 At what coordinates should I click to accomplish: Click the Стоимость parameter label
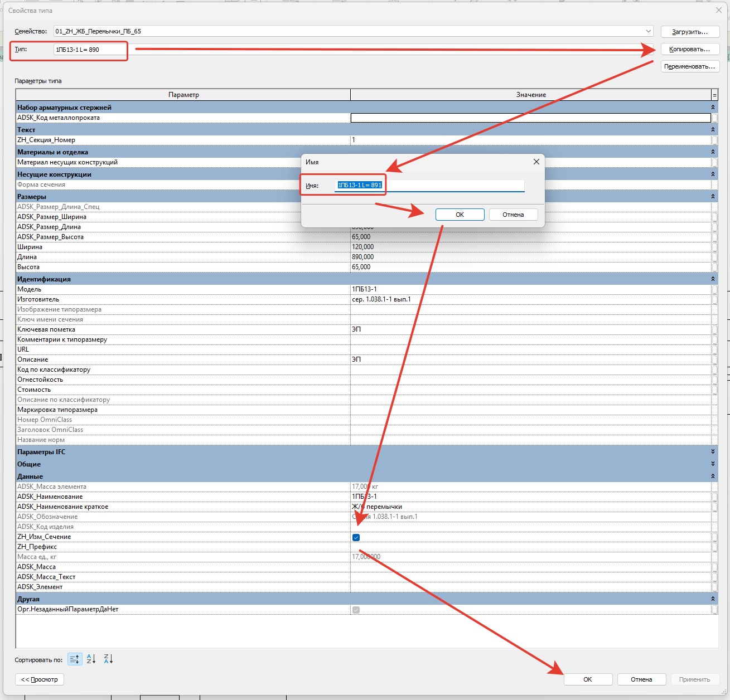[34, 390]
